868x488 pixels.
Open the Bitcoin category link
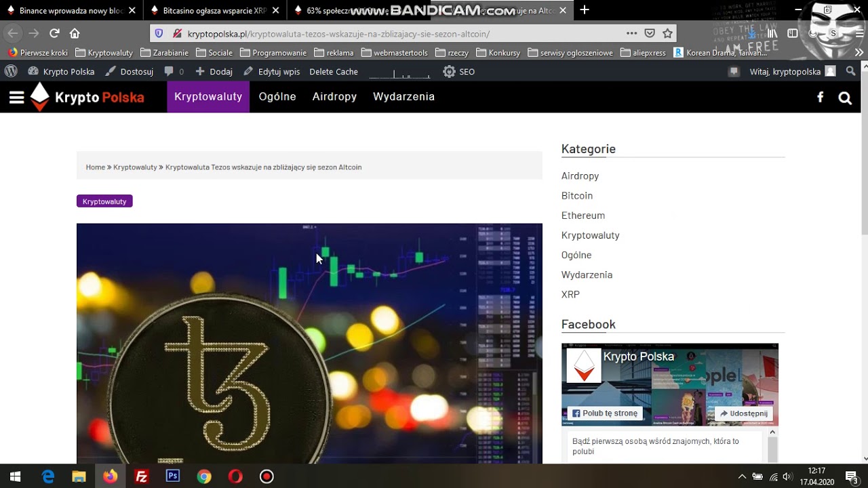coord(577,195)
